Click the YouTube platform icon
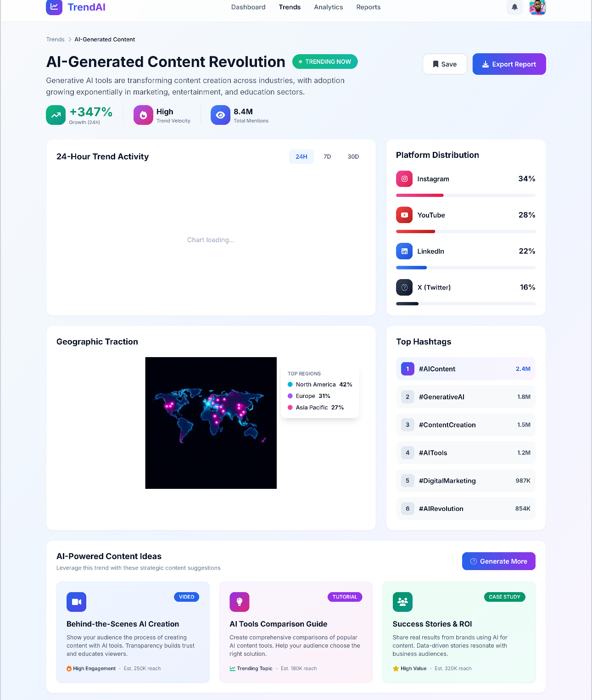 point(404,215)
